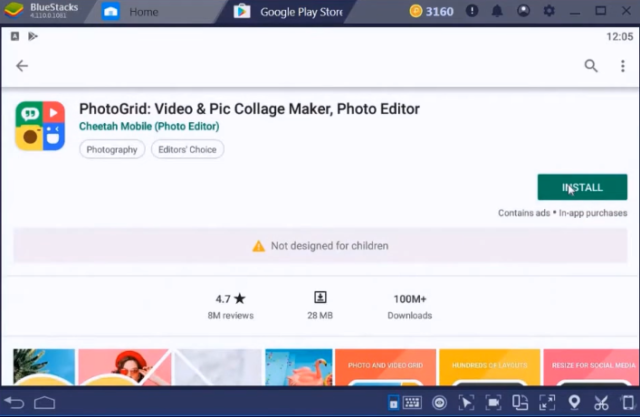Viewport: 640px width, 417px height.
Task: Open the Play Store search
Action: 591,66
